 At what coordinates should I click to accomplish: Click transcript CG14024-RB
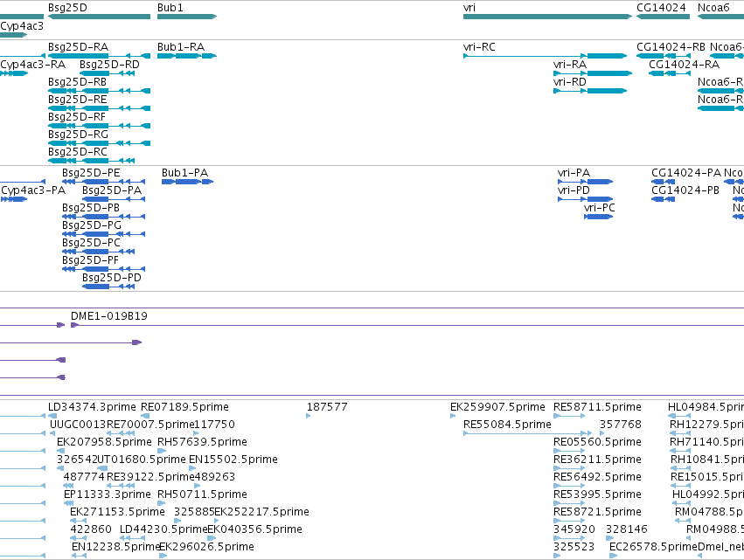pos(663,56)
